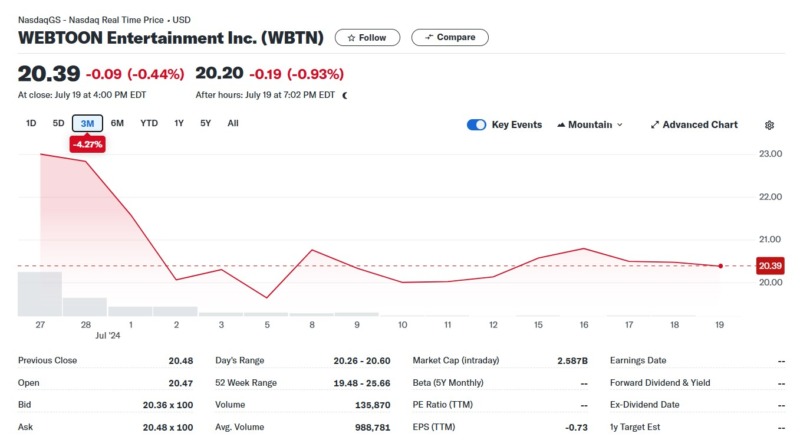
Task: Click the Avg. Volume value 988,781
Action: (372, 427)
